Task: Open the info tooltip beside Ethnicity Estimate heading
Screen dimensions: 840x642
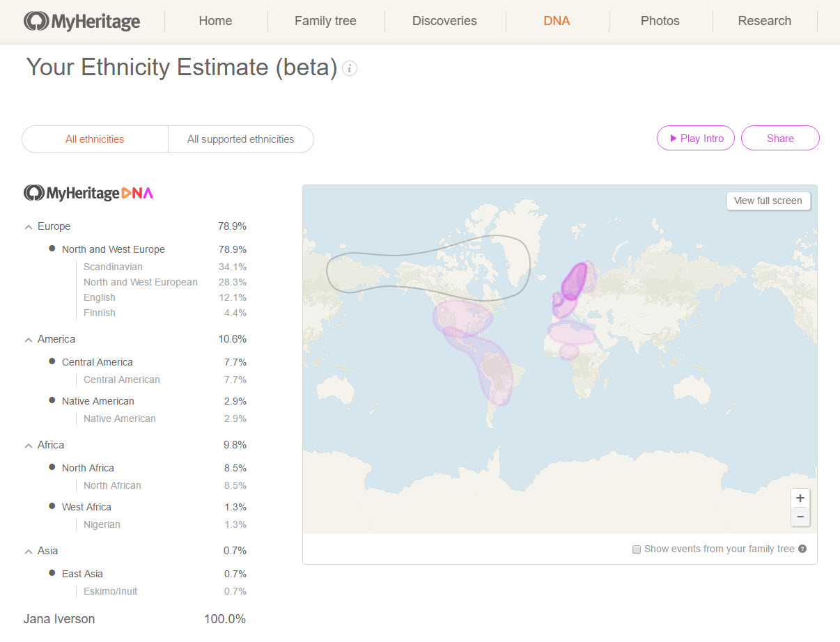Action: point(349,68)
